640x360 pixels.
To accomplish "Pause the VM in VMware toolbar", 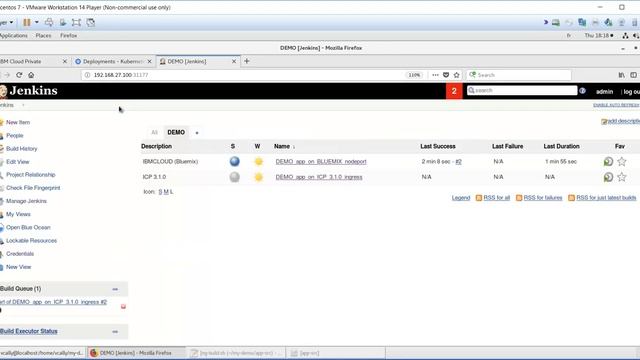I will 27,22.
